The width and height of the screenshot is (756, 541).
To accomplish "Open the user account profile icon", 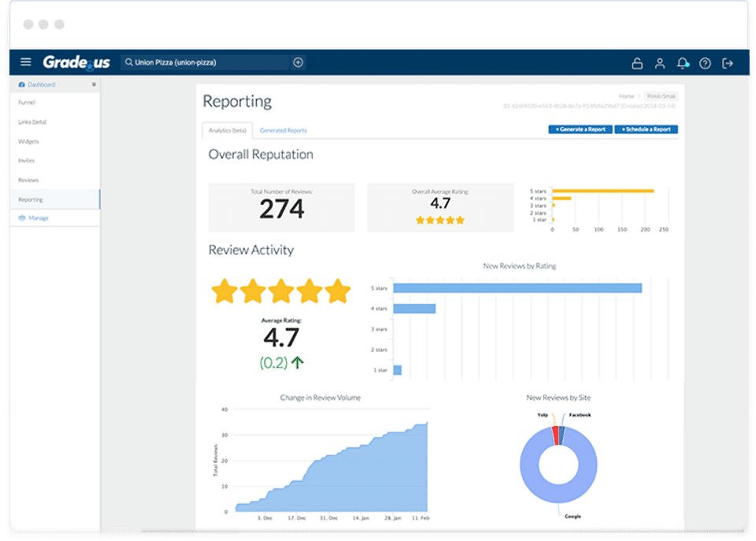I will (x=660, y=63).
